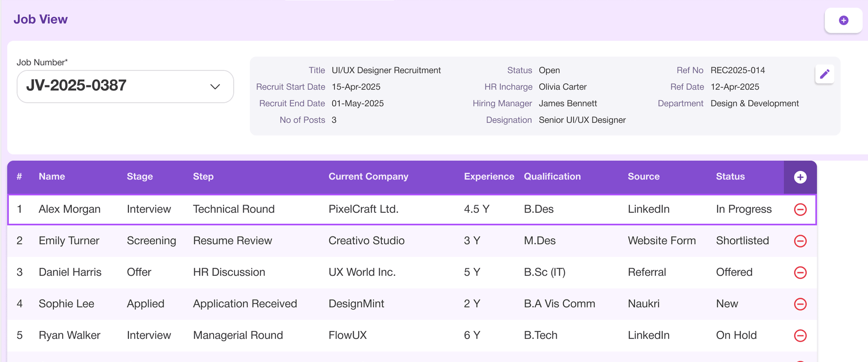Click the Qualification column header
868x362 pixels.
[x=552, y=176]
